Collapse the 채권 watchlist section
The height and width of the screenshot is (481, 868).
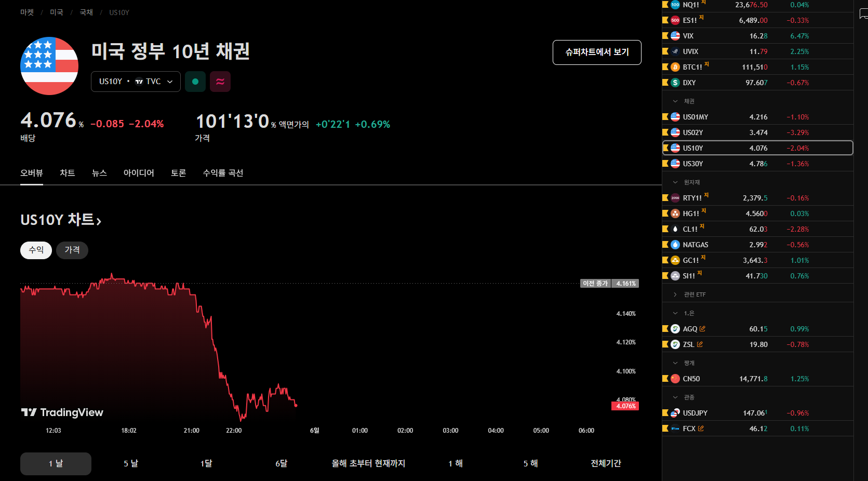[675, 101]
